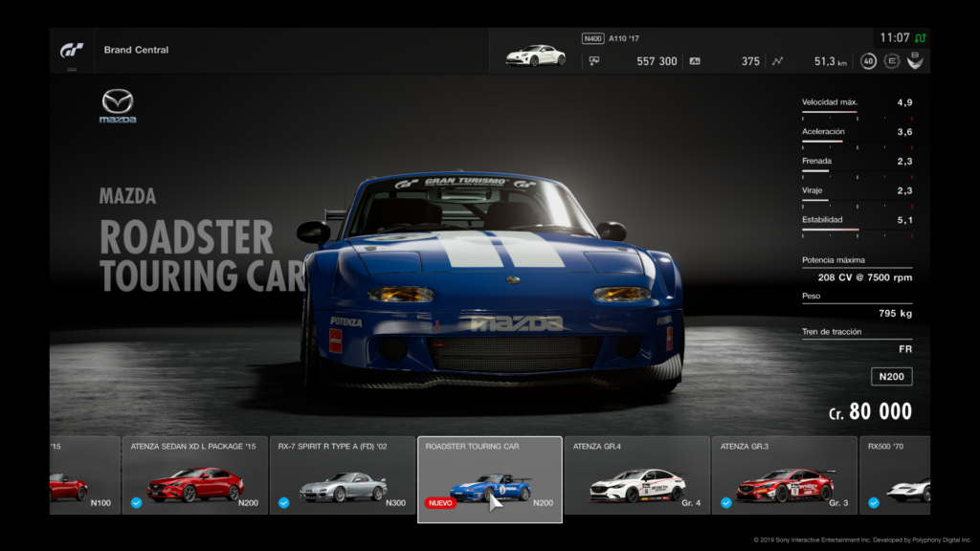This screenshot has width=980, height=551.
Task: Click the owned checkmark on RX-7 Spirit R card
Action: click(x=283, y=503)
